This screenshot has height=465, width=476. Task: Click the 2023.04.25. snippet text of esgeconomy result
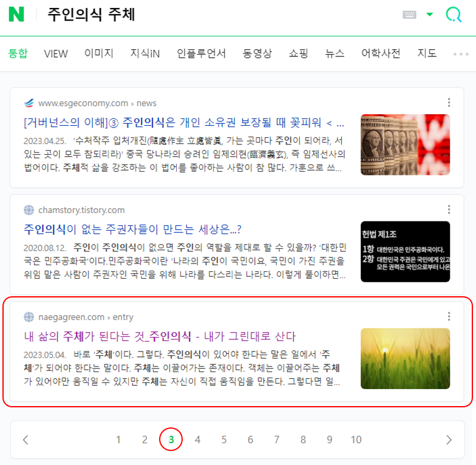click(185, 154)
